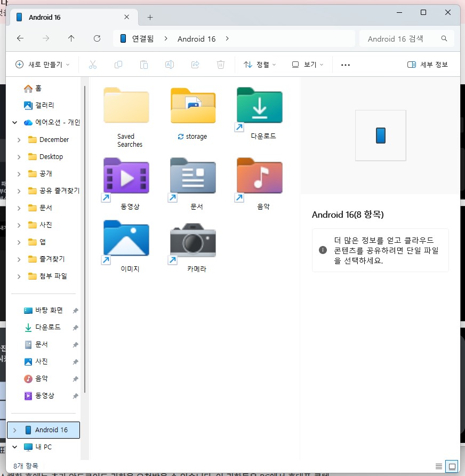Expand the 공개 folder tree node

click(x=19, y=174)
